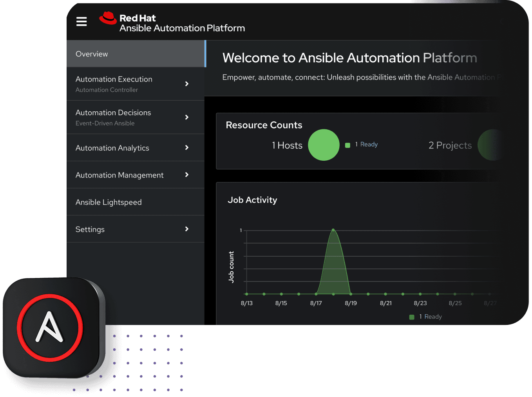Select the Overview menu item
The image size is (532, 397).
click(136, 54)
